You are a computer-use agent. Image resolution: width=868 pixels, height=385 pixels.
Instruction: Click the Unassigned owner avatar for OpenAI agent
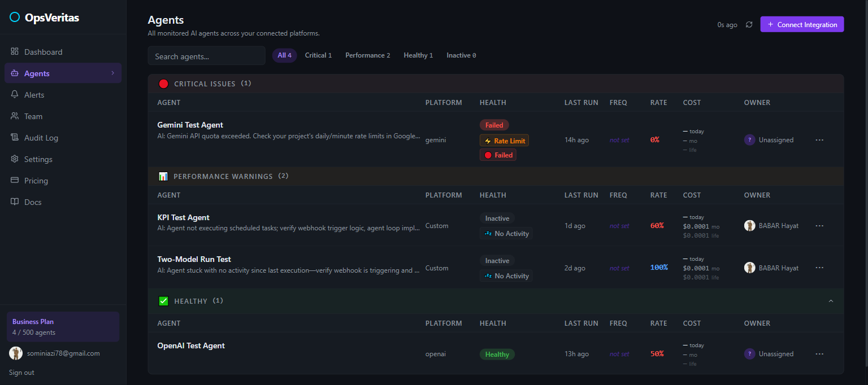(x=750, y=354)
